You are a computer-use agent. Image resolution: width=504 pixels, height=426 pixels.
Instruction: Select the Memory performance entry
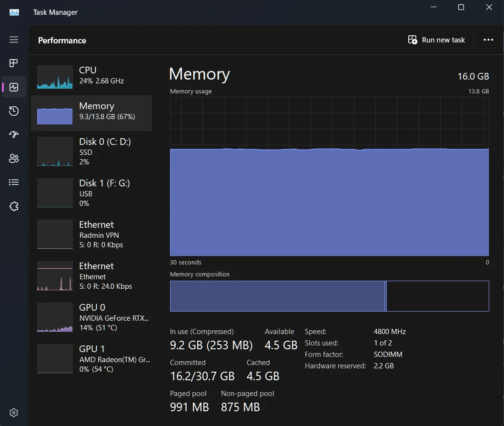pyautogui.click(x=91, y=113)
